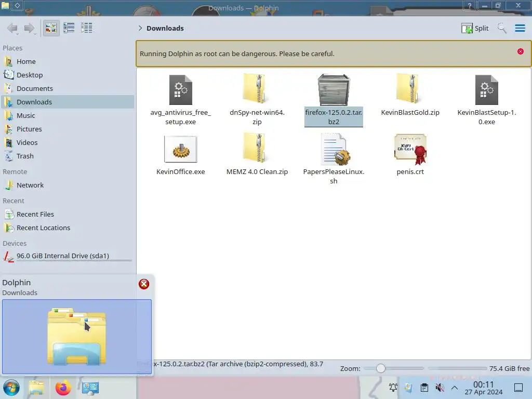Open the clipboard tray icon
The height and width of the screenshot is (399, 532).
(x=424, y=388)
